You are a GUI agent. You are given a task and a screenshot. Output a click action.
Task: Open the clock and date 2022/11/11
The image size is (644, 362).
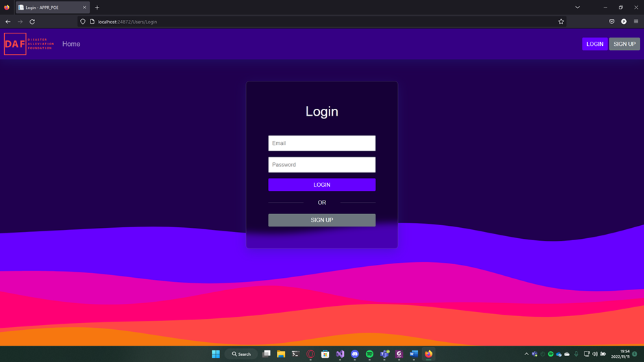point(620,354)
